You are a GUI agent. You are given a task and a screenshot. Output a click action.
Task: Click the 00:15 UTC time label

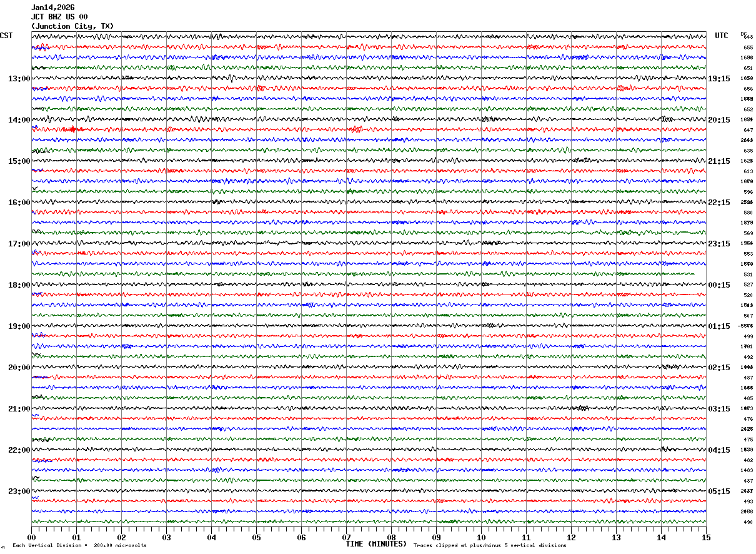719,285
